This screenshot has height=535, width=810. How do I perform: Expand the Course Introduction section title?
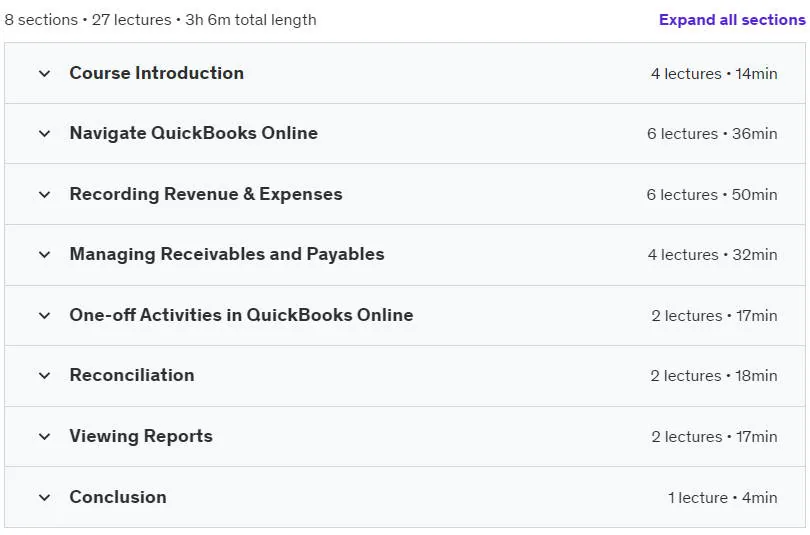[x=157, y=73]
